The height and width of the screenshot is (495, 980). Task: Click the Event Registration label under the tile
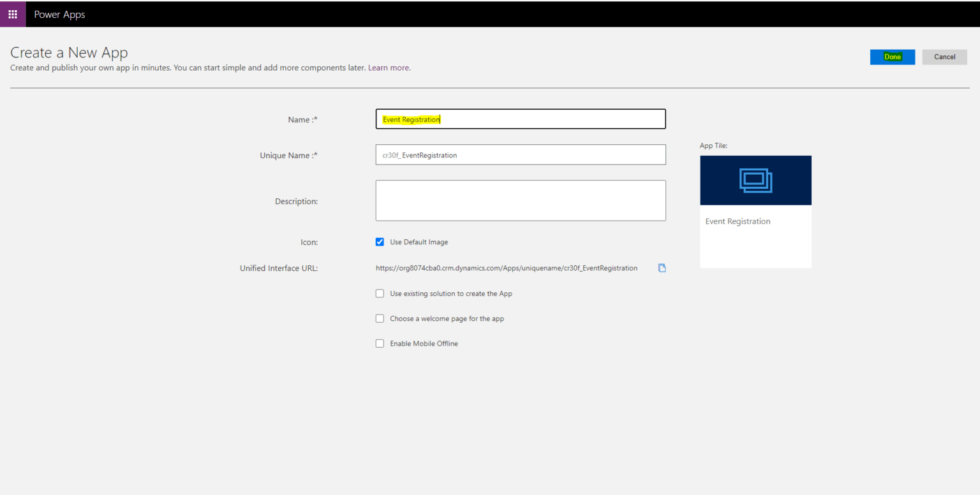point(738,221)
